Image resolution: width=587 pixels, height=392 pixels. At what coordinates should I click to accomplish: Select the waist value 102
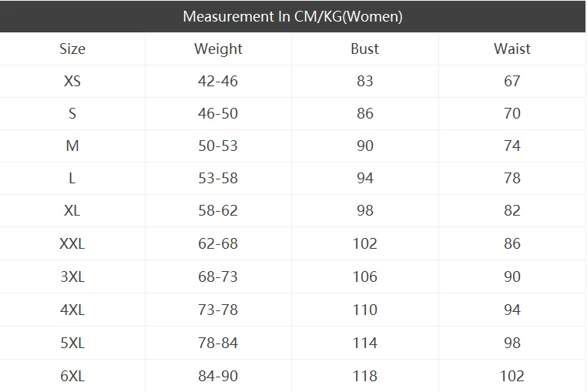tap(512, 376)
